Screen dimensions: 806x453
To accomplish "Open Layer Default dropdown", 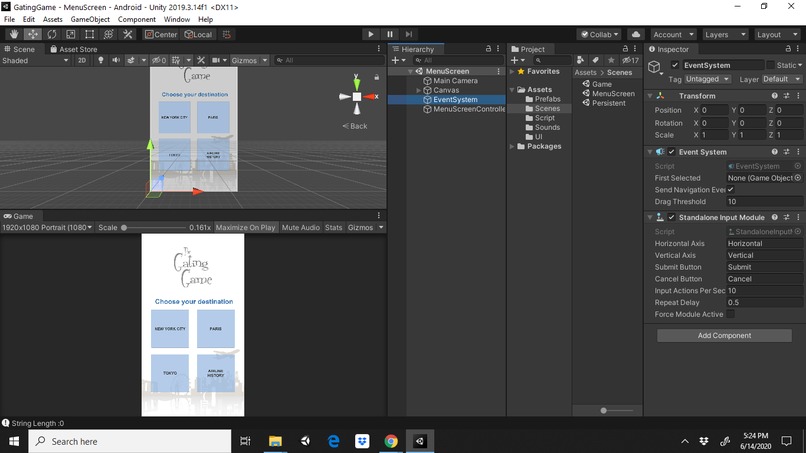I will [781, 79].
